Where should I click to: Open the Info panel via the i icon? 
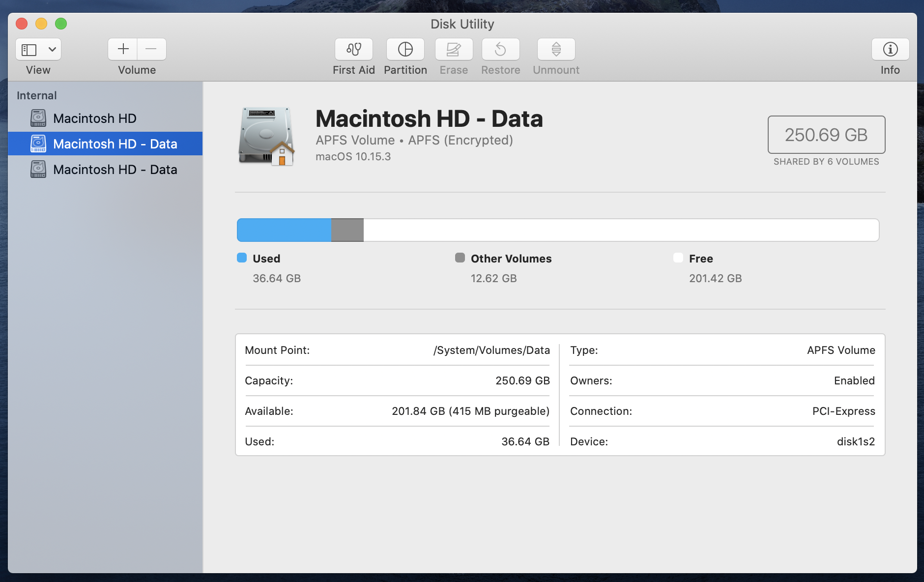coord(890,49)
